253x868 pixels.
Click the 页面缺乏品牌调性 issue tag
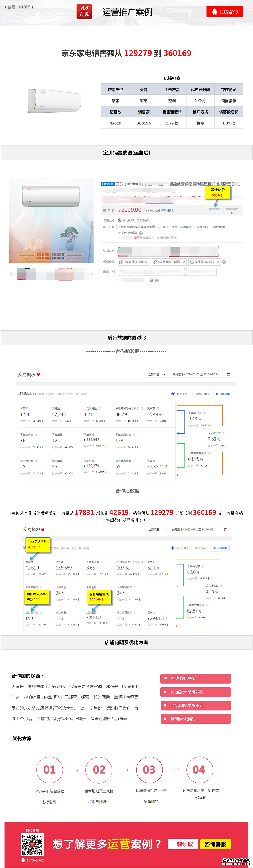[195, 692]
